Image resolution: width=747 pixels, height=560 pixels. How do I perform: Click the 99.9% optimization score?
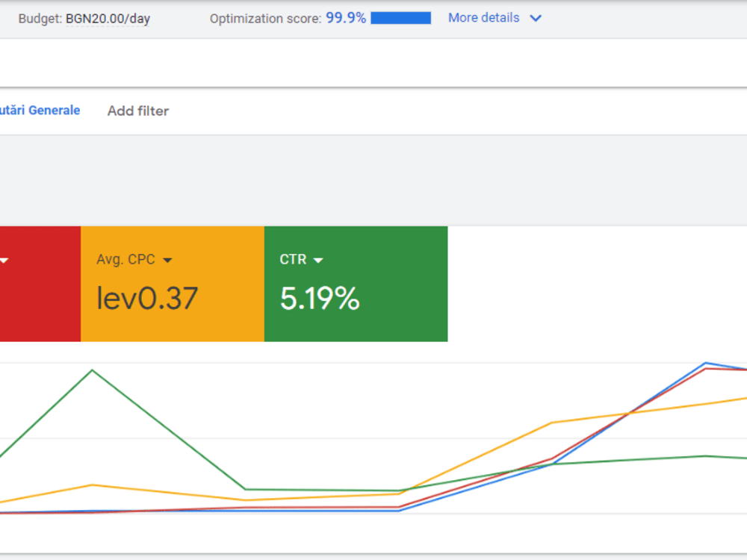point(346,18)
